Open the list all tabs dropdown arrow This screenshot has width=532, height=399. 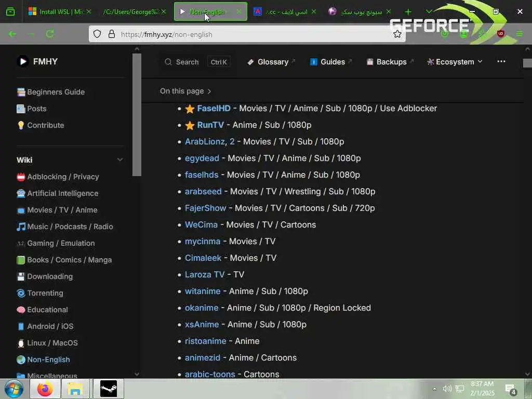coord(429,11)
